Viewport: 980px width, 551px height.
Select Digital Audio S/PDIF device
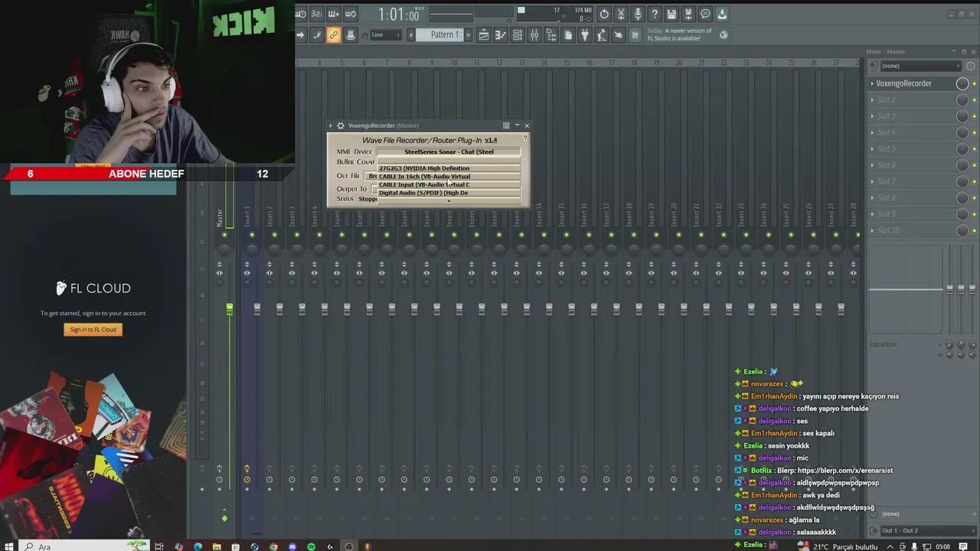449,193
